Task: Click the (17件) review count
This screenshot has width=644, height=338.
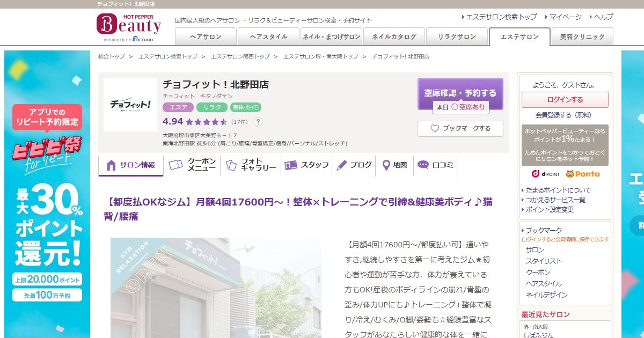Action: click(239, 122)
